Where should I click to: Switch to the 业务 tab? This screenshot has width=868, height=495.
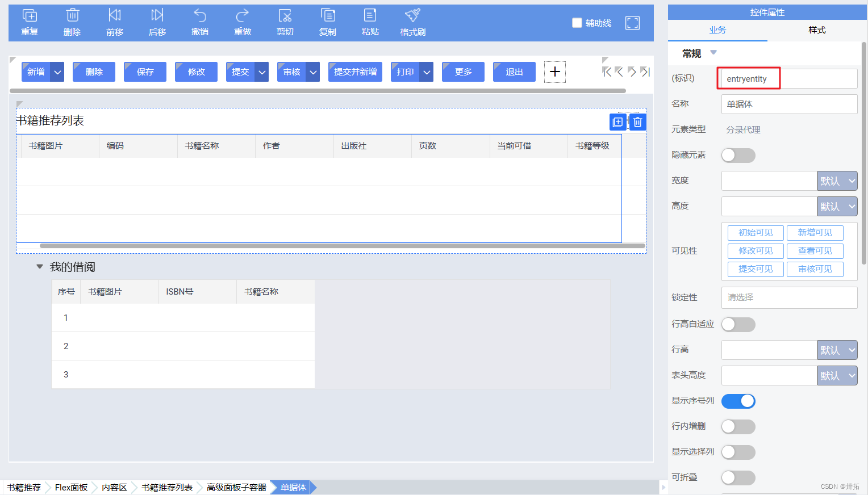click(x=717, y=30)
